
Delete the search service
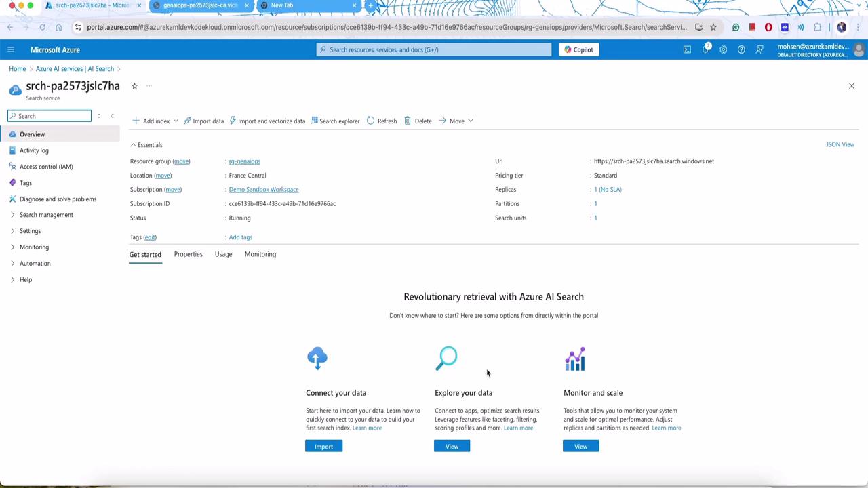[418, 121]
